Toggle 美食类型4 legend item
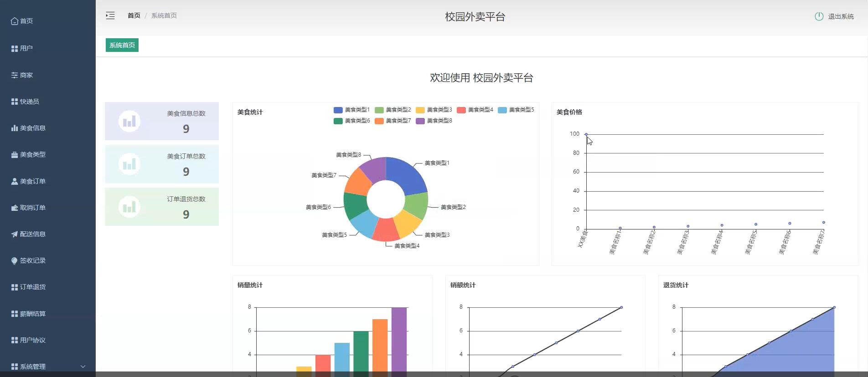The width and height of the screenshot is (868, 377). tap(475, 110)
